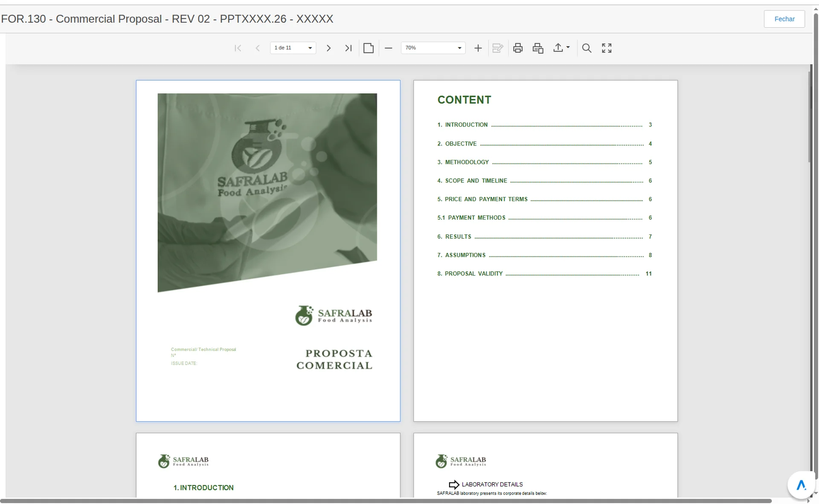Click '1. INTRODUCTION' heading on page three
Viewport: 819px width, 504px height.
click(x=203, y=488)
